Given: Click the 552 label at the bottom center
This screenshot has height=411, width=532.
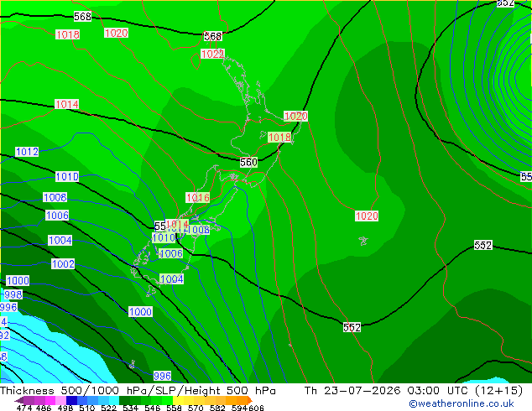Looking at the screenshot, I should 352,327.
